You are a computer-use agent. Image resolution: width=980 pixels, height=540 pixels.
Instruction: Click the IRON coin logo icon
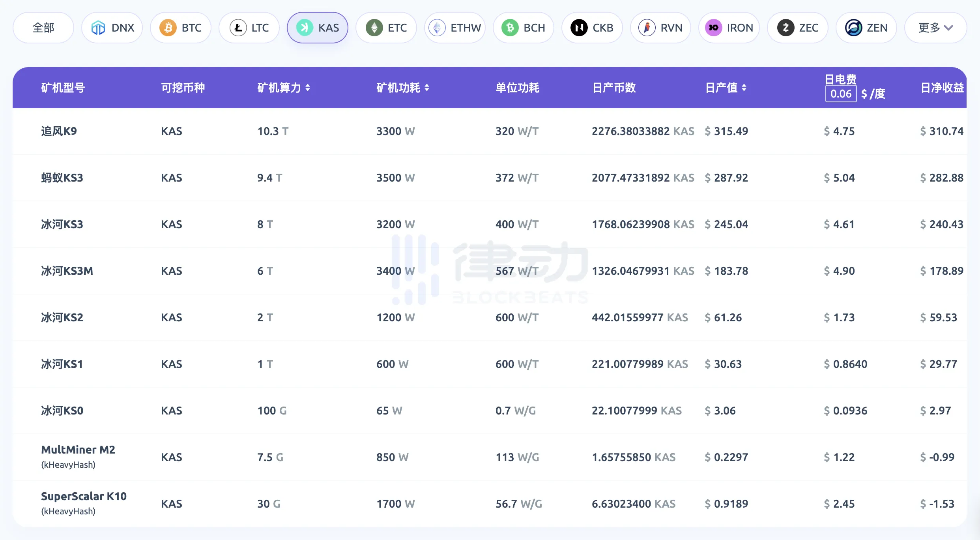(x=713, y=28)
